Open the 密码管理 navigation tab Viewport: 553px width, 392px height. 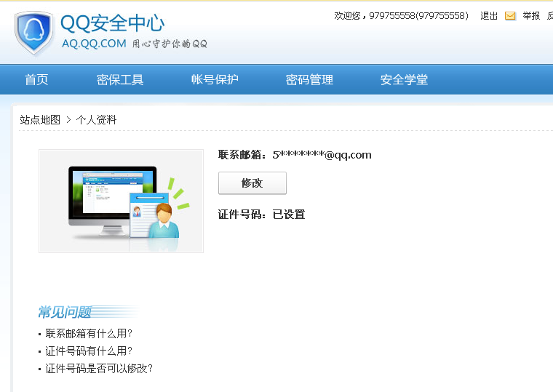(309, 80)
